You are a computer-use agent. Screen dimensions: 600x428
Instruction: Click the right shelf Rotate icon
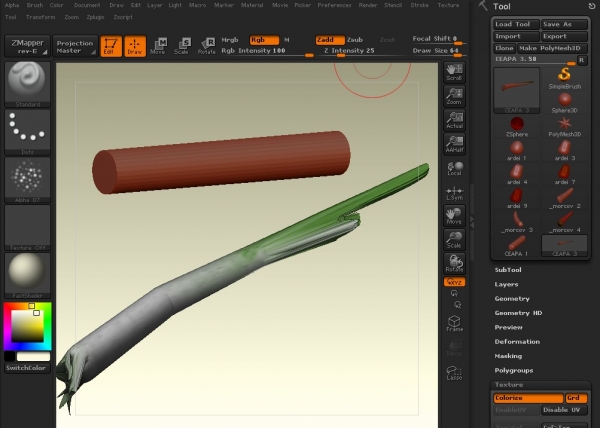click(454, 264)
